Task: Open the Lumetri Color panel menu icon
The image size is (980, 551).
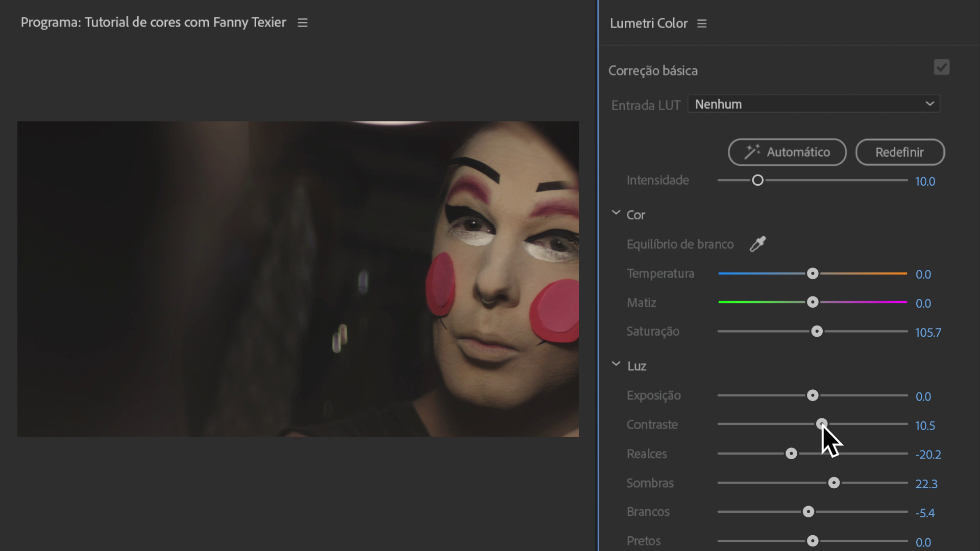Action: click(702, 23)
